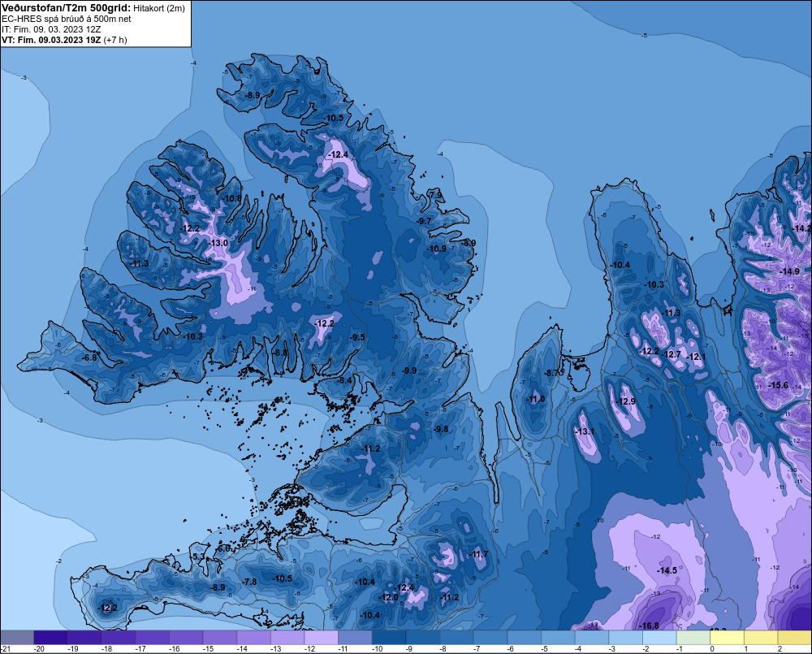Select the 'EC-HRES spá brúuð á 500m net' line
This screenshot has width=812, height=654.
(67, 19)
